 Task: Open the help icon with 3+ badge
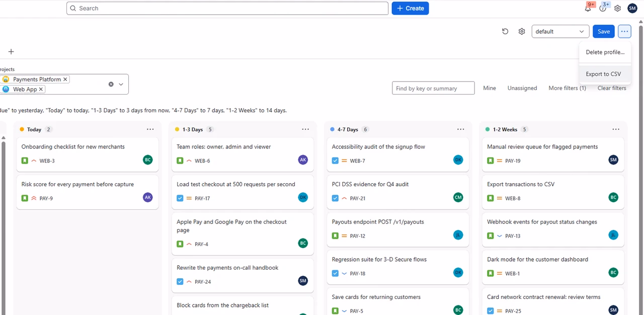603,9
